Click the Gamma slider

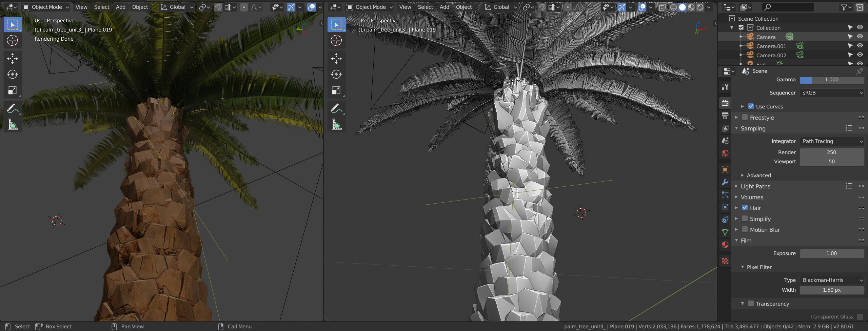coord(832,80)
